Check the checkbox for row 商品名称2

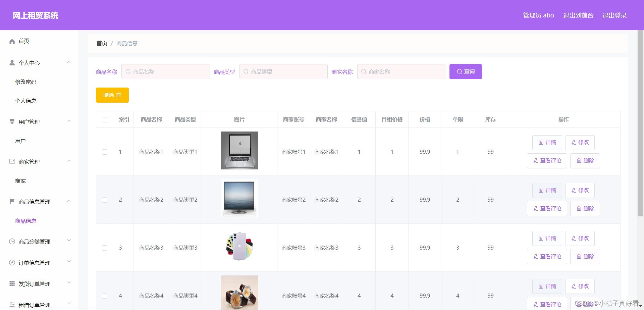tap(105, 200)
